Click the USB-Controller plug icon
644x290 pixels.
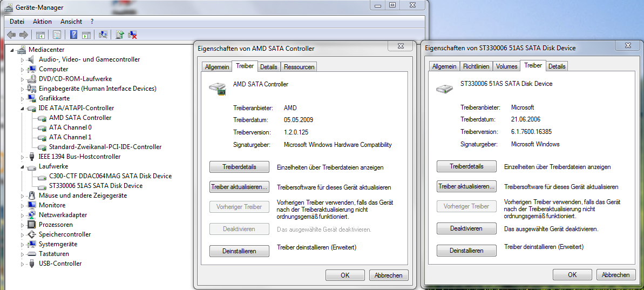(x=32, y=264)
